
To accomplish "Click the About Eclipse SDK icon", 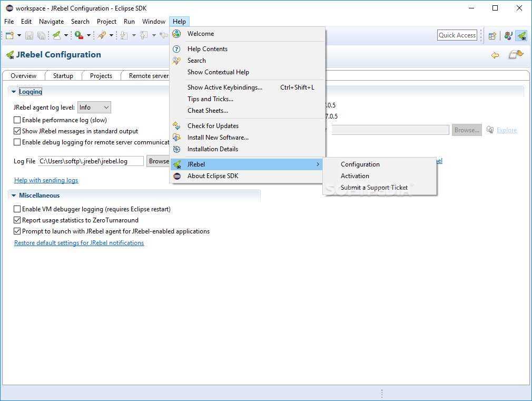I will pyautogui.click(x=177, y=176).
